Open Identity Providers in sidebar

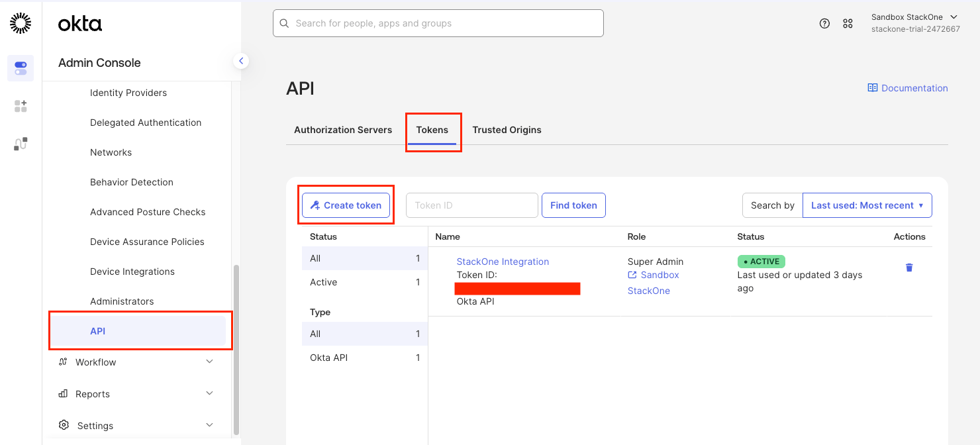(128, 93)
